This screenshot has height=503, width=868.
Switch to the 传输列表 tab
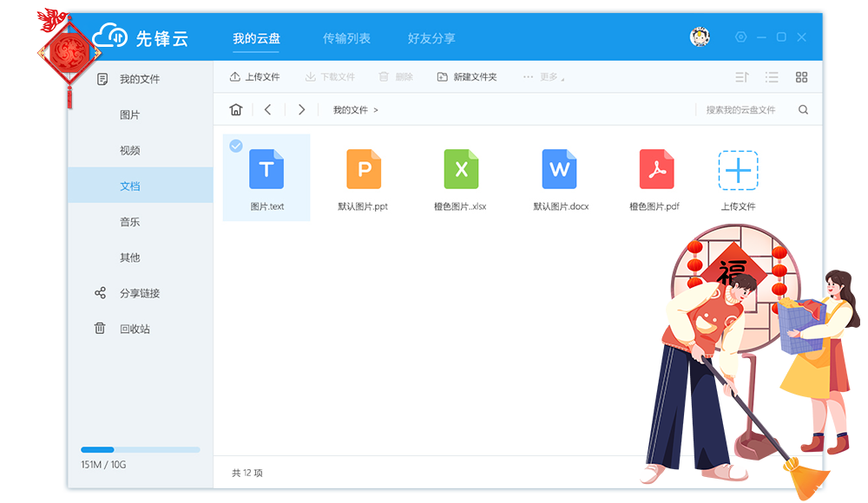tap(346, 38)
